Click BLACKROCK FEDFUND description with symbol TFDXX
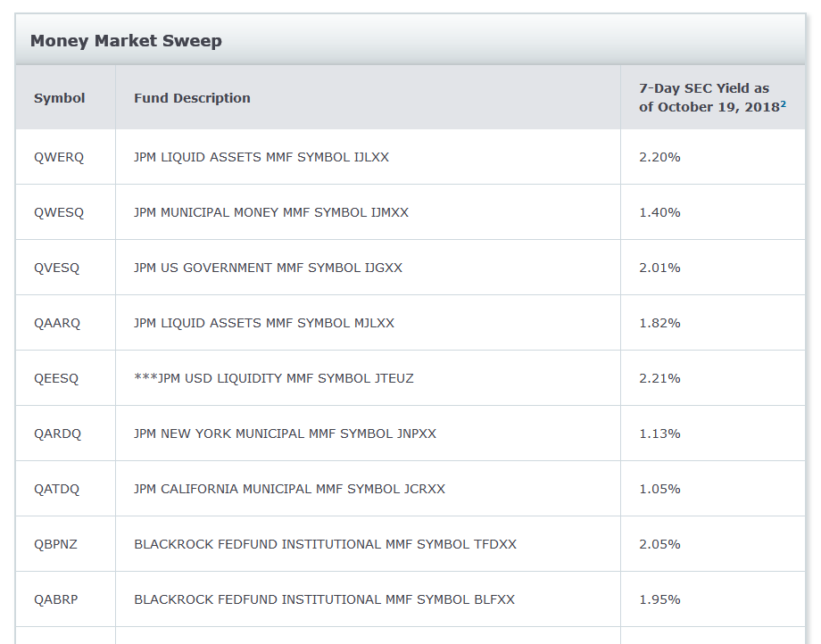 point(325,545)
